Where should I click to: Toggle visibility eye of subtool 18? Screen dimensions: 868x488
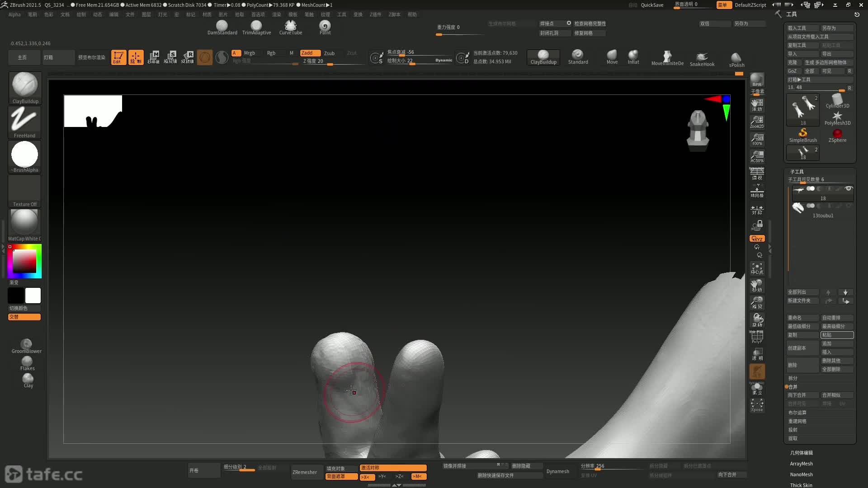click(849, 188)
